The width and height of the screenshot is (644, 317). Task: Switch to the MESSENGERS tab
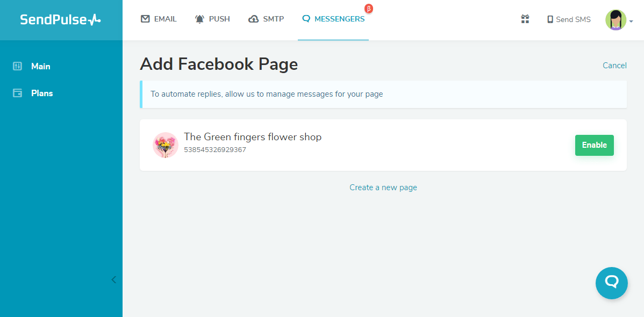pos(333,18)
